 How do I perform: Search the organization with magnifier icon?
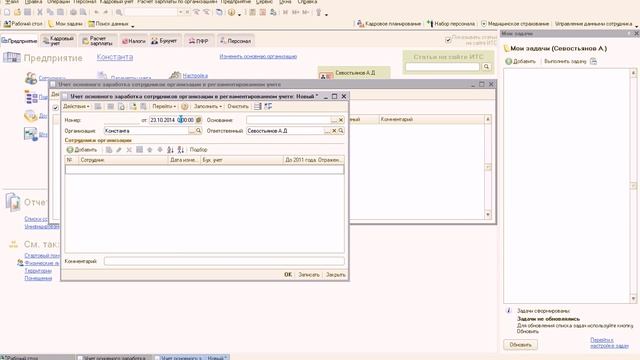point(198,131)
